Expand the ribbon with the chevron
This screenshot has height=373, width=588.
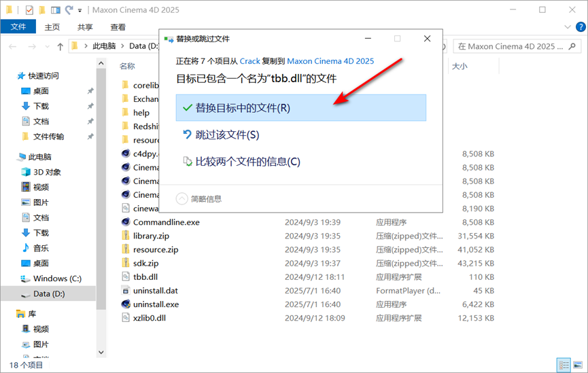(x=568, y=27)
